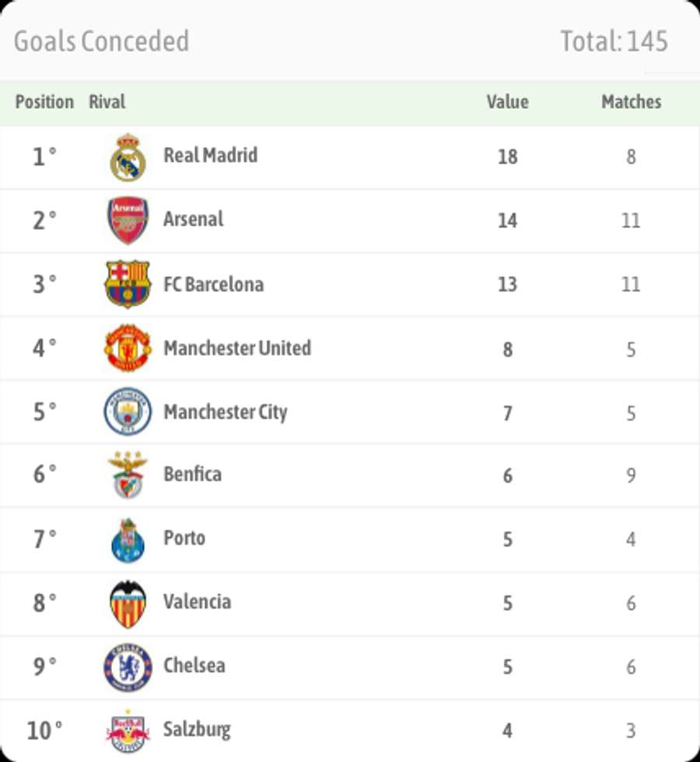
Task: Click the Position column header
Action: click(45, 101)
